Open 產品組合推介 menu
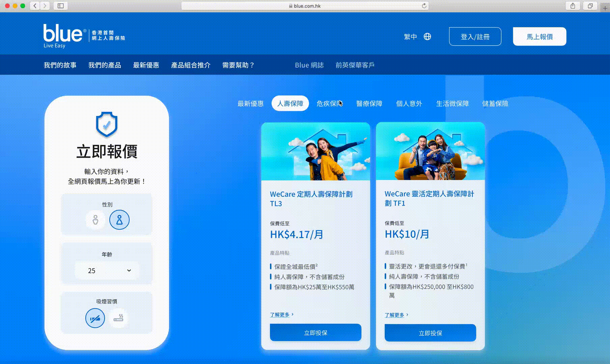The height and width of the screenshot is (364, 610). click(191, 65)
